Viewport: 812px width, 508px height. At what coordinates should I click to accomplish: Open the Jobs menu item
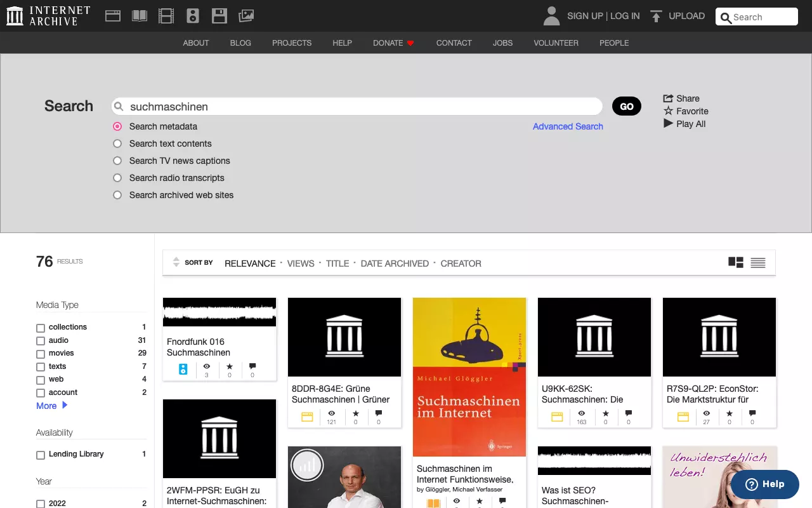[x=503, y=43]
